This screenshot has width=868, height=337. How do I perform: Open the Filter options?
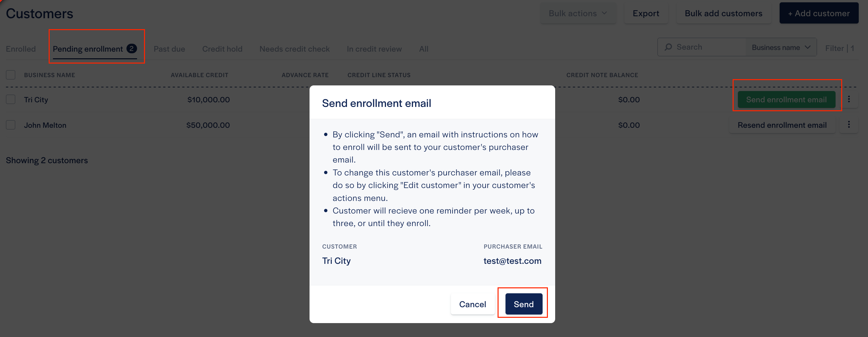pyautogui.click(x=839, y=48)
